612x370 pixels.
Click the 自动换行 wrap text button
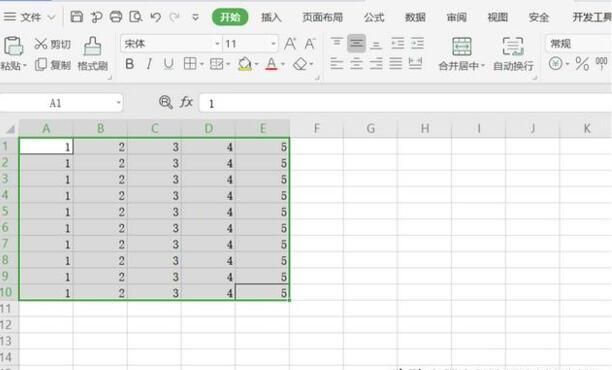[x=513, y=54]
